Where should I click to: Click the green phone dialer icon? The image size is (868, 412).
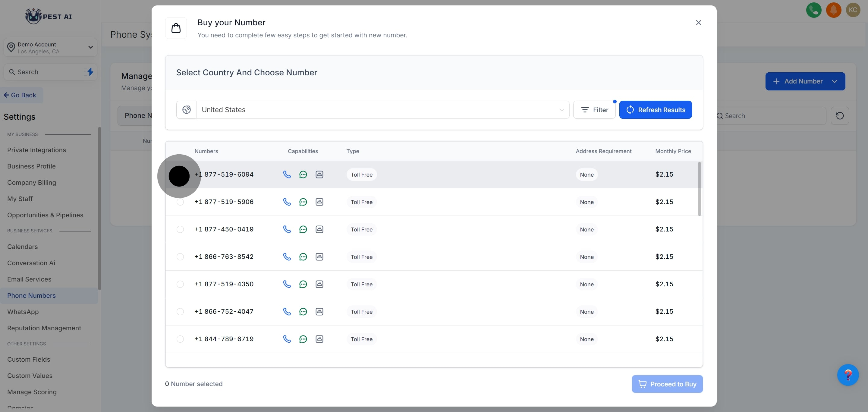tap(813, 10)
